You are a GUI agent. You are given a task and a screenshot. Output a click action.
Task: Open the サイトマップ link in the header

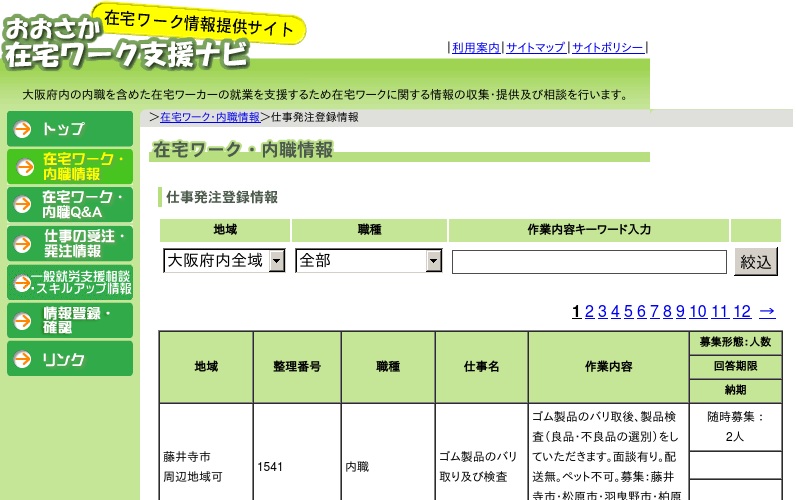tap(536, 47)
